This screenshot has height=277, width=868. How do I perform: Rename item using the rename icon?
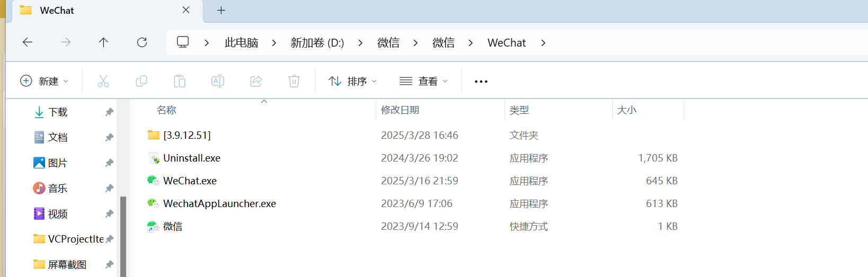pyautogui.click(x=218, y=81)
